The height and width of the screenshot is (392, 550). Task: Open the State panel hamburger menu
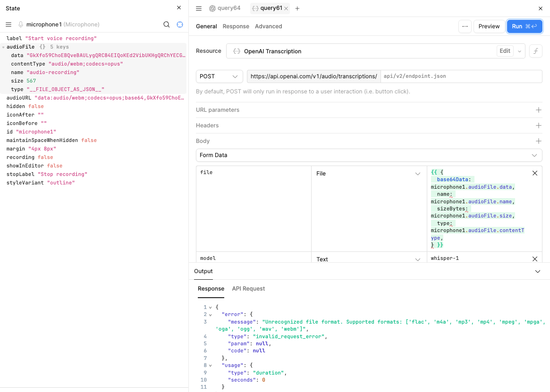click(x=8, y=25)
